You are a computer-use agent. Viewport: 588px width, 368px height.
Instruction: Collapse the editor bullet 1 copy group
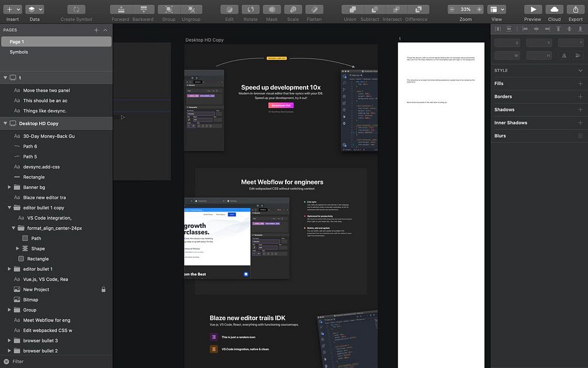[9, 207]
